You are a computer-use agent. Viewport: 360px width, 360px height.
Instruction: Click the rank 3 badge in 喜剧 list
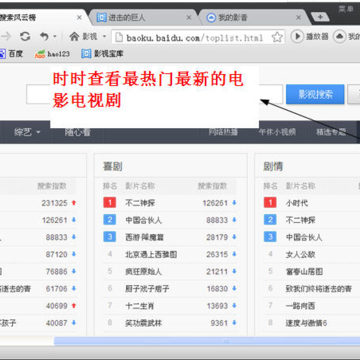(x=110, y=237)
